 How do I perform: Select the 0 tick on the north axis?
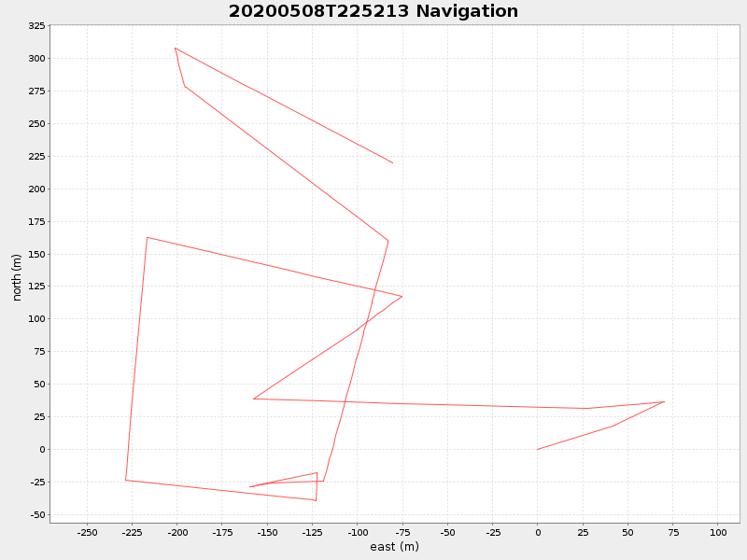point(42,449)
